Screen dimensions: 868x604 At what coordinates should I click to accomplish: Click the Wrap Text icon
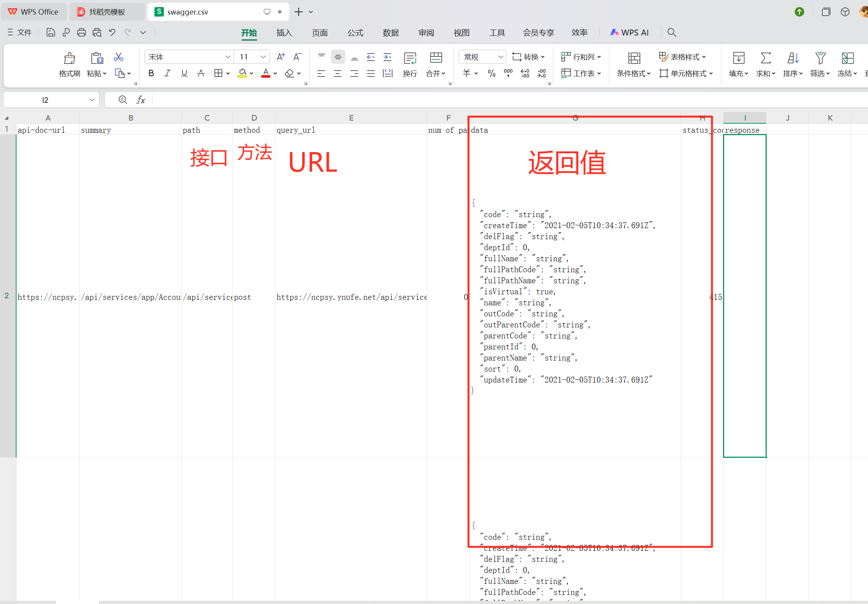click(410, 59)
